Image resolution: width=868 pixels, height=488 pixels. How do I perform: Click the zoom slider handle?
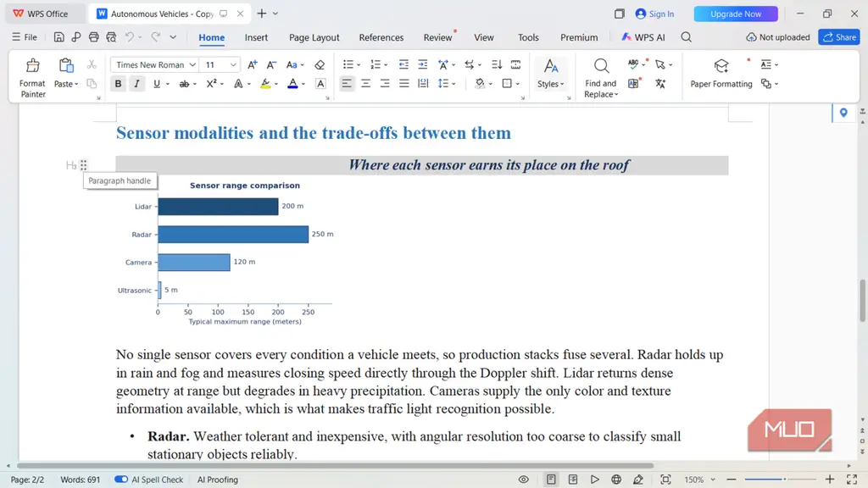(784, 480)
